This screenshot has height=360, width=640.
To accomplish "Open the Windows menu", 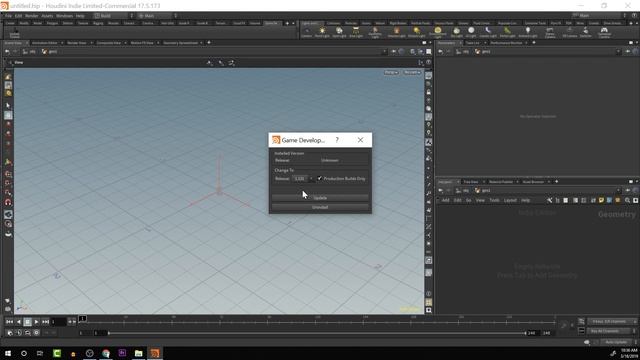I will tap(64, 16).
